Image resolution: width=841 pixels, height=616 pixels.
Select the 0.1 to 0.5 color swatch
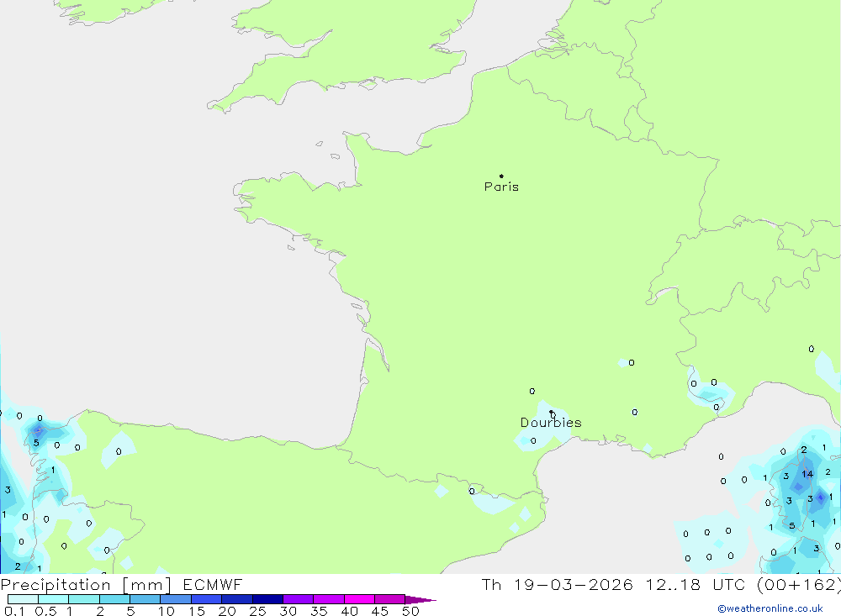(23, 599)
